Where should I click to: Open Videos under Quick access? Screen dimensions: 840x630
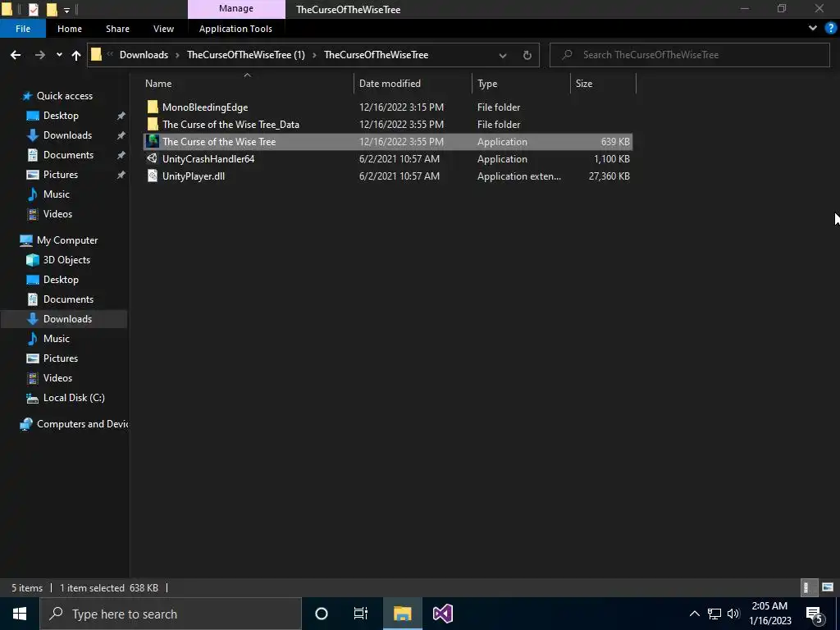[57, 214]
